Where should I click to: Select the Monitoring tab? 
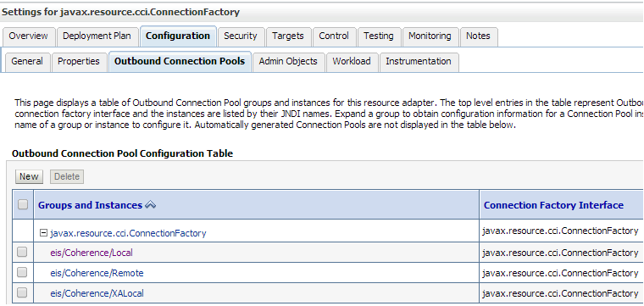(430, 36)
